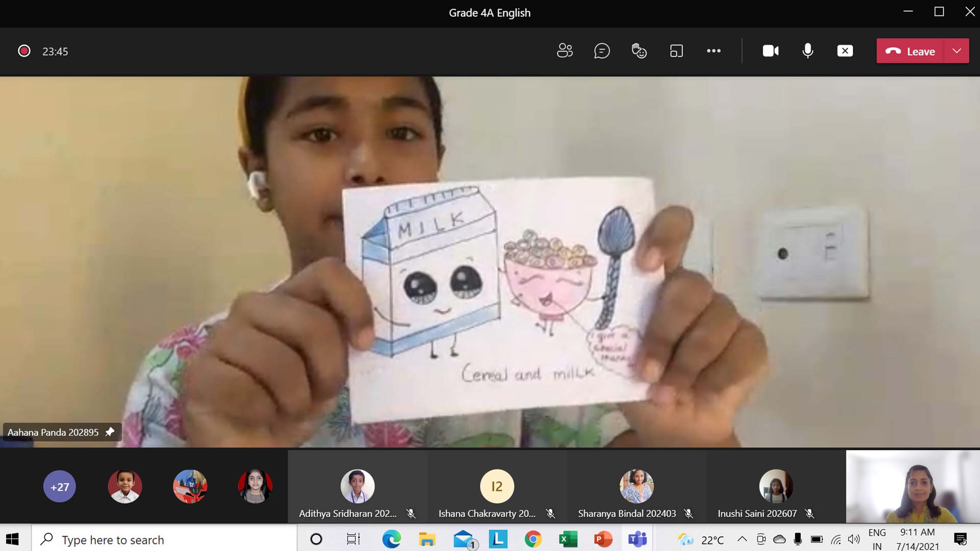Screen dimensions: 980x551
Task: Open the More actions ellipsis menu
Action: tap(714, 51)
